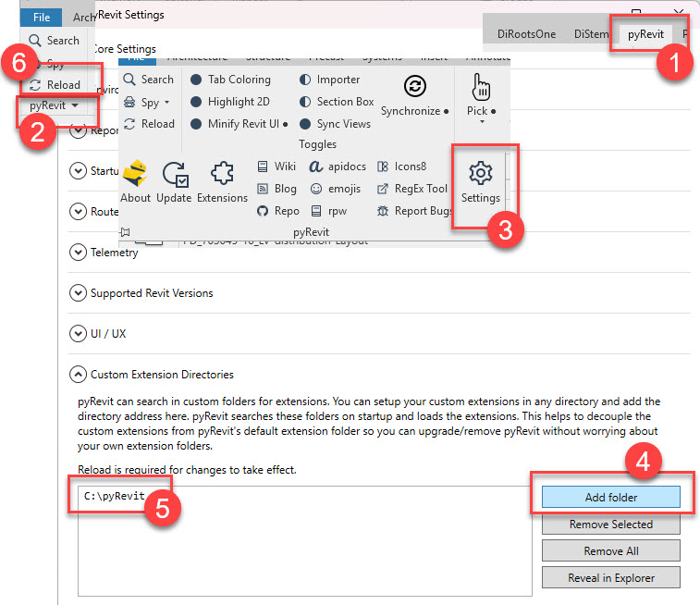Screen dimensions: 700x605
Task: Pin the pyRevit panel open
Action: coord(125,232)
